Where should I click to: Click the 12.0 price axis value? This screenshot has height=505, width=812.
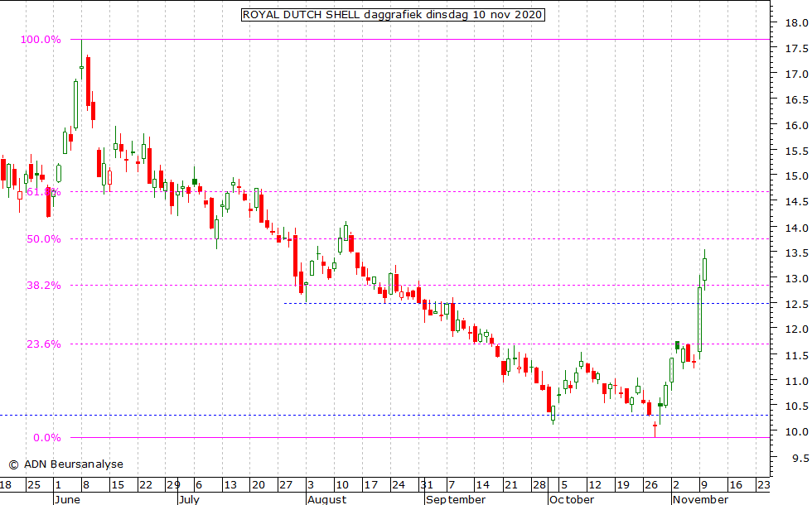[x=796, y=329]
